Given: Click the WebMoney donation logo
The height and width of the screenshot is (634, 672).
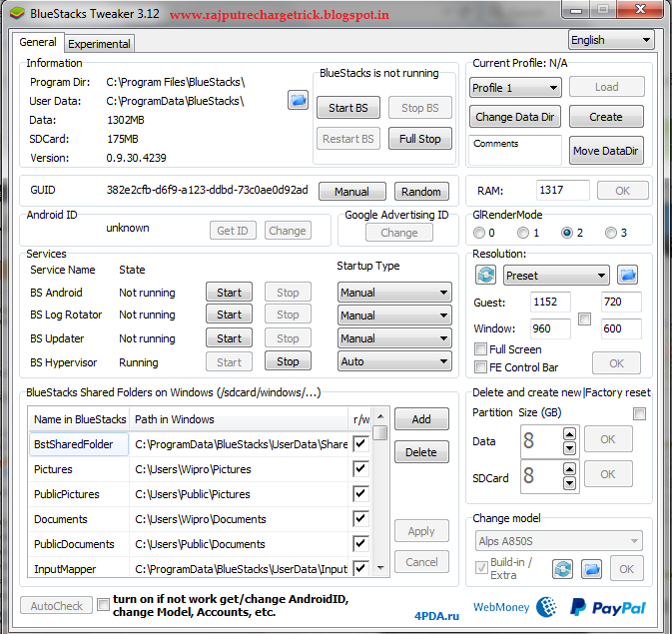Looking at the screenshot, I should (x=514, y=607).
